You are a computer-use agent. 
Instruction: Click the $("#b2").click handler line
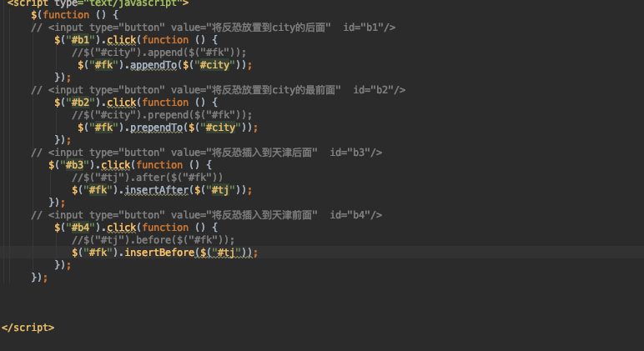click(136, 103)
